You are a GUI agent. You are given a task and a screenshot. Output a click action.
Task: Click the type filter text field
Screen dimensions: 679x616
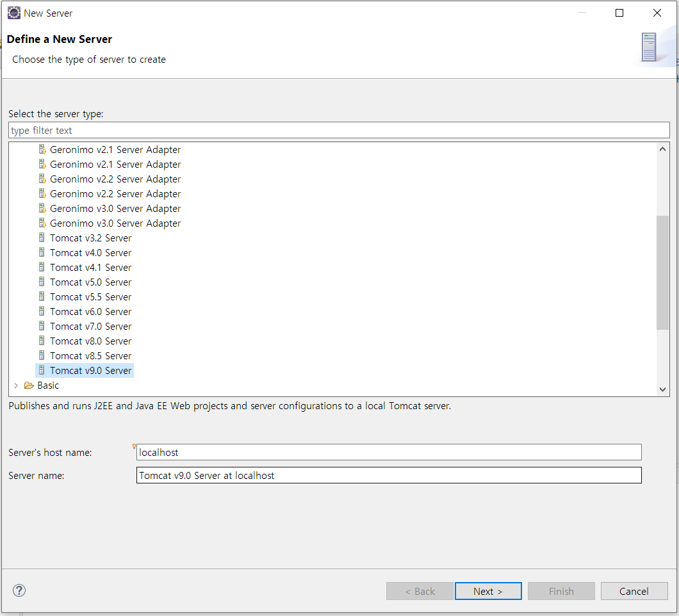pos(339,130)
